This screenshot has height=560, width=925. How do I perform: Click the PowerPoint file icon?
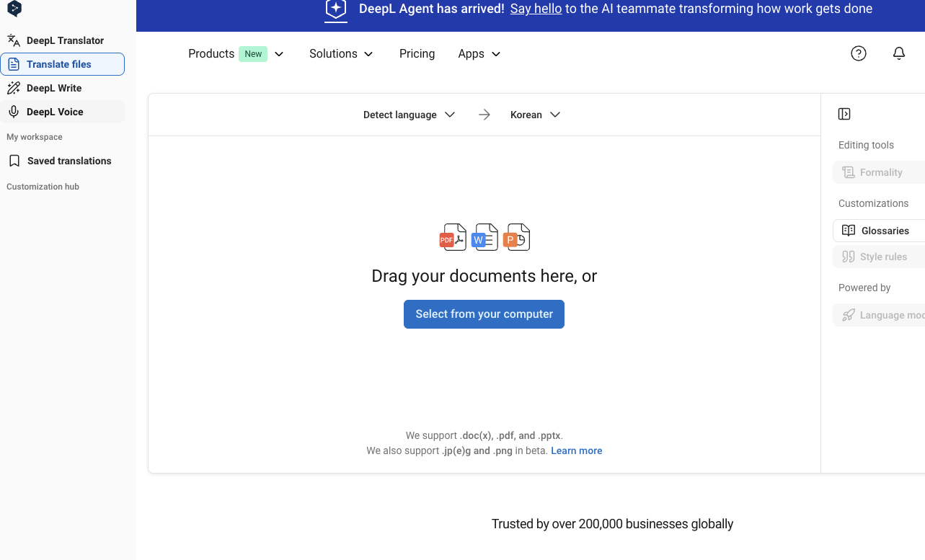click(516, 237)
